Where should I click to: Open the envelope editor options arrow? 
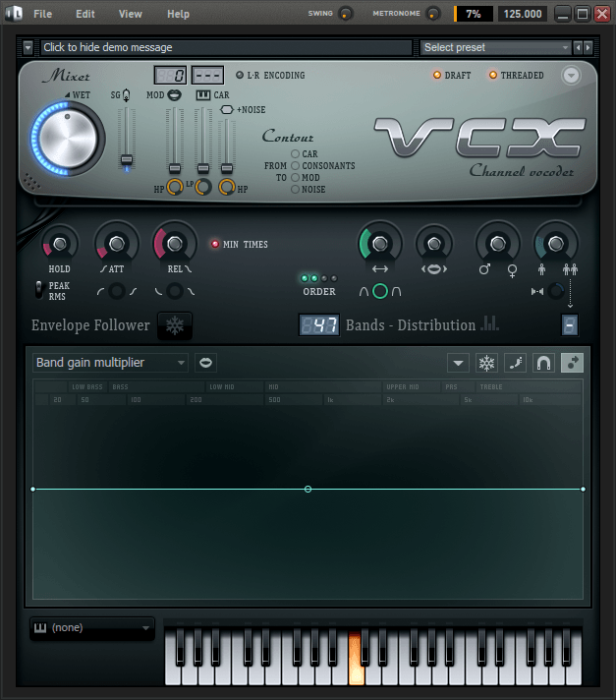point(458,363)
